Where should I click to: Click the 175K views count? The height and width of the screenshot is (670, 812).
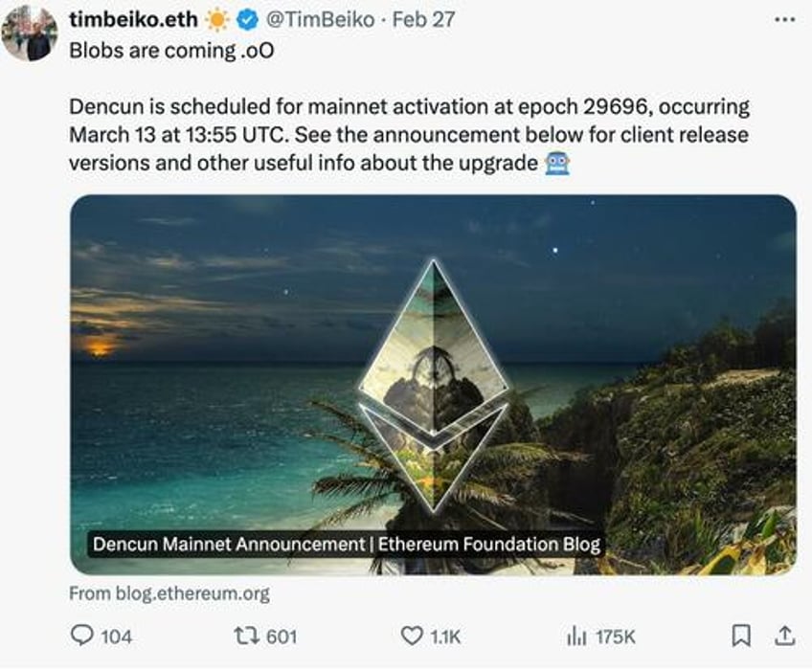[x=615, y=636]
